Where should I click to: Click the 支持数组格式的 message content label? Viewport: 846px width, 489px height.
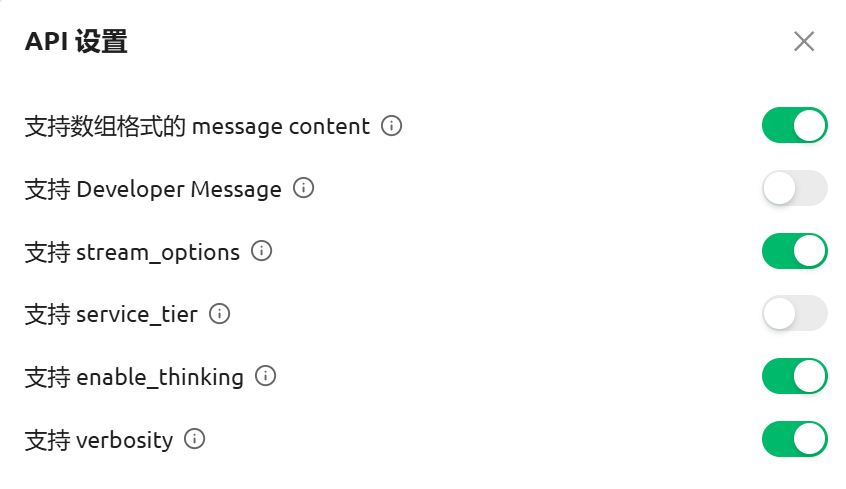coord(197,127)
